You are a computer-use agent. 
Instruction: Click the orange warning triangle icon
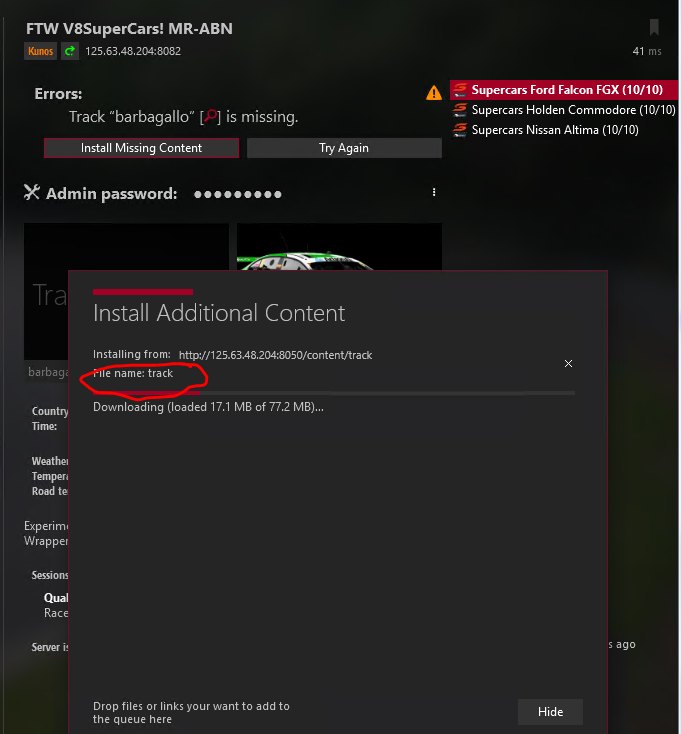coord(433,93)
